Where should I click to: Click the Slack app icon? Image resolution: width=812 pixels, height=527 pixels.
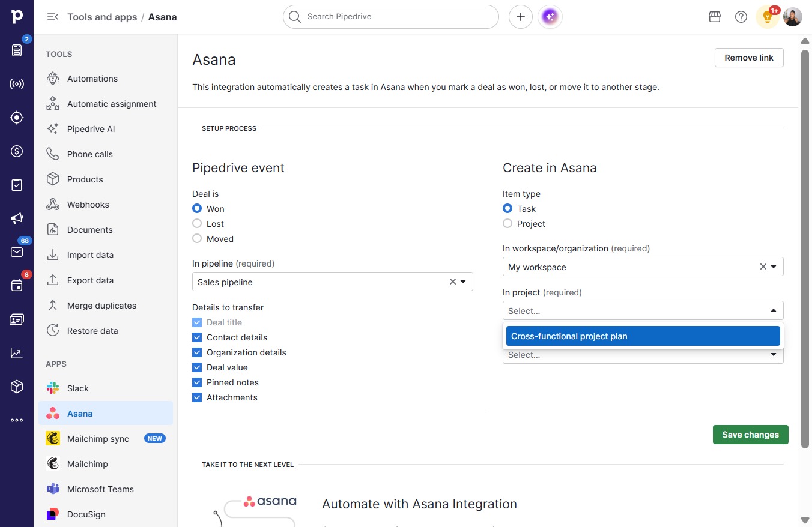(53, 388)
